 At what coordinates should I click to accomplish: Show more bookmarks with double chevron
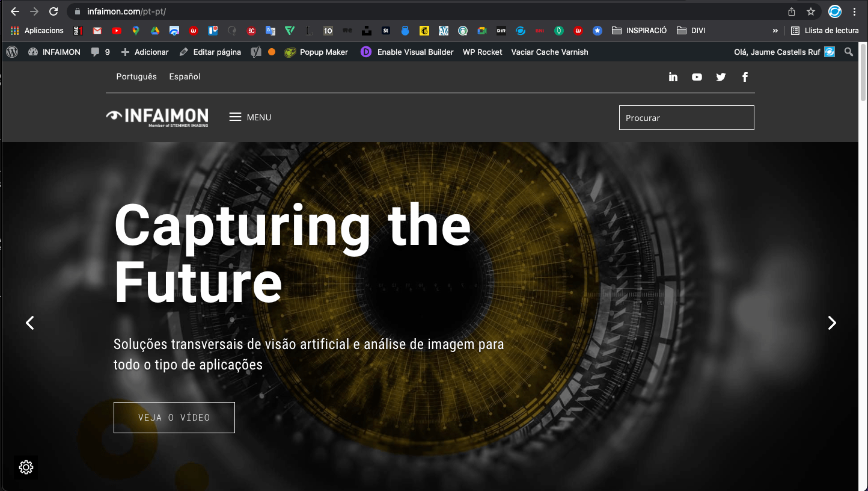pyautogui.click(x=775, y=30)
